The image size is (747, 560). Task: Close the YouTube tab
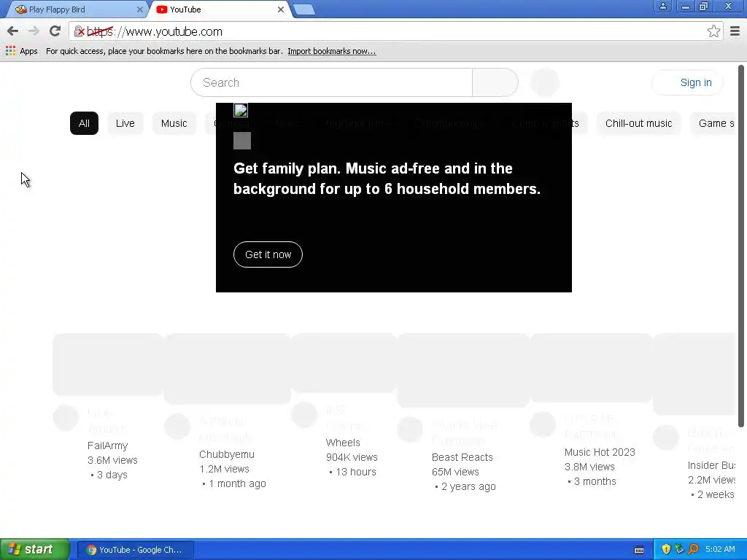click(281, 9)
